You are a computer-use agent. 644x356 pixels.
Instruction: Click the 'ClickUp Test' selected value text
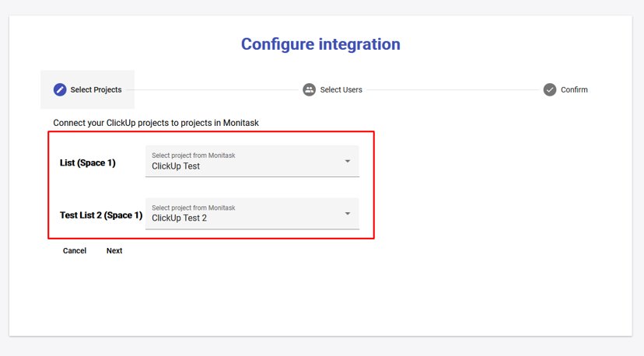(x=176, y=166)
